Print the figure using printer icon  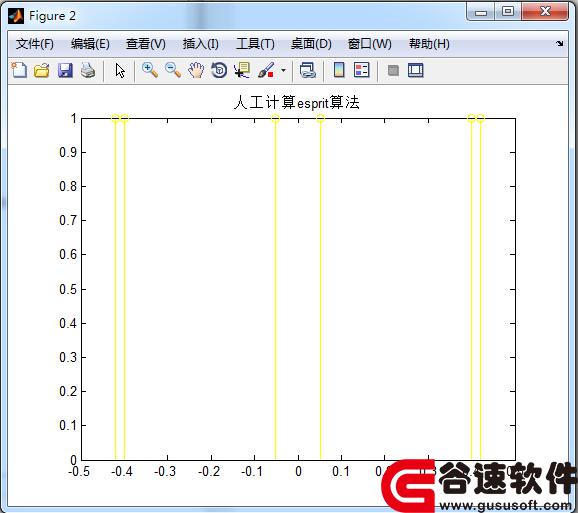tap(88, 70)
